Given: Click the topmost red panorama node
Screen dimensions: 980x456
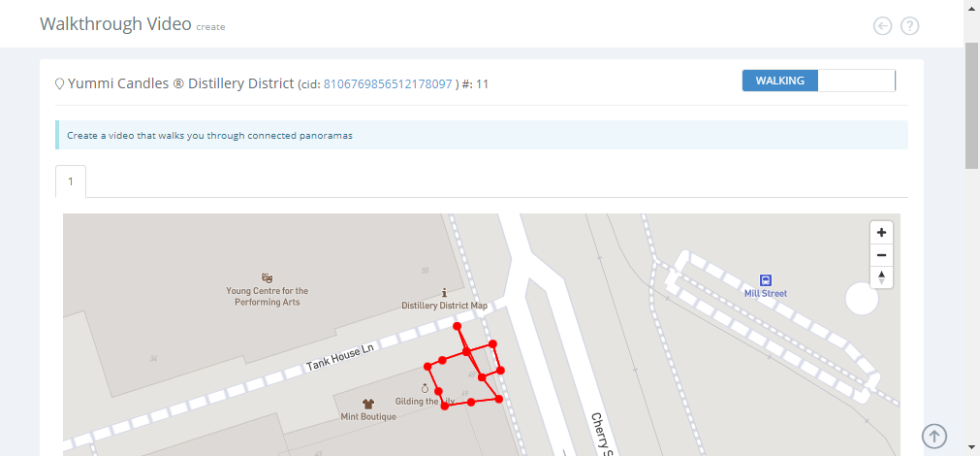Looking at the screenshot, I should click(457, 326).
